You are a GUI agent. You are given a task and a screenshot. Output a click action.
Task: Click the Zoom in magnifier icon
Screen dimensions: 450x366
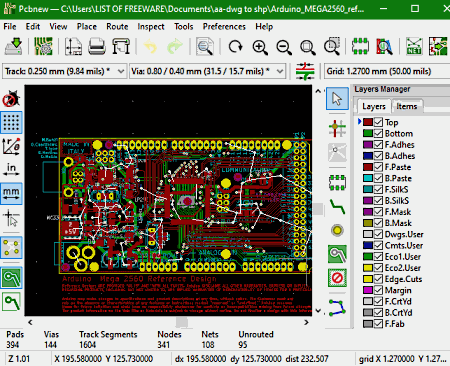point(260,46)
